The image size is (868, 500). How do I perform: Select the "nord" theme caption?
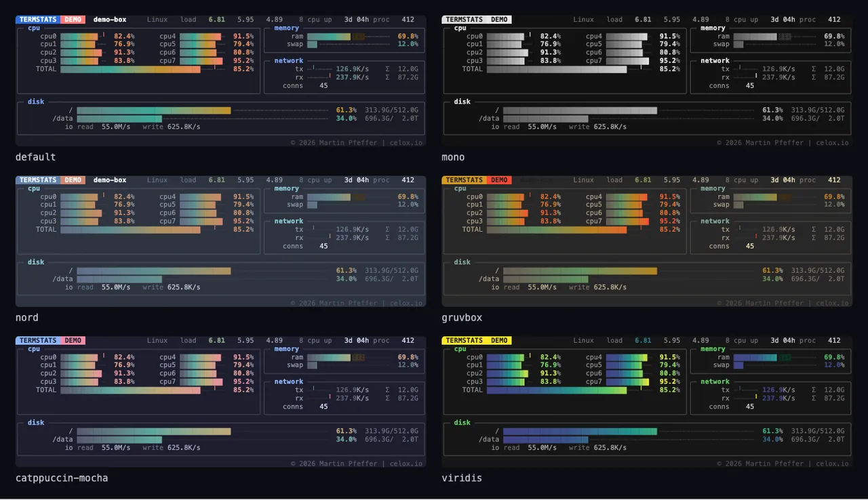(27, 318)
